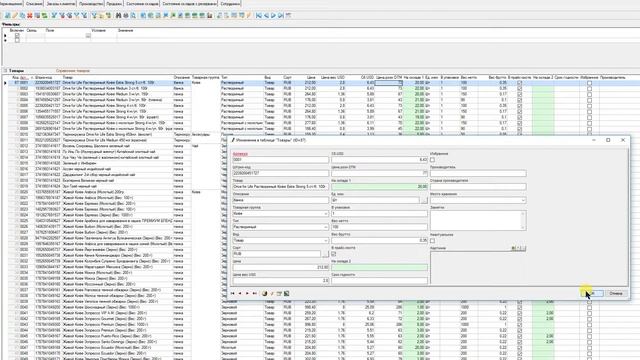Open the Состояние складов с резервами tab
The image size is (640, 360).
[189, 4]
